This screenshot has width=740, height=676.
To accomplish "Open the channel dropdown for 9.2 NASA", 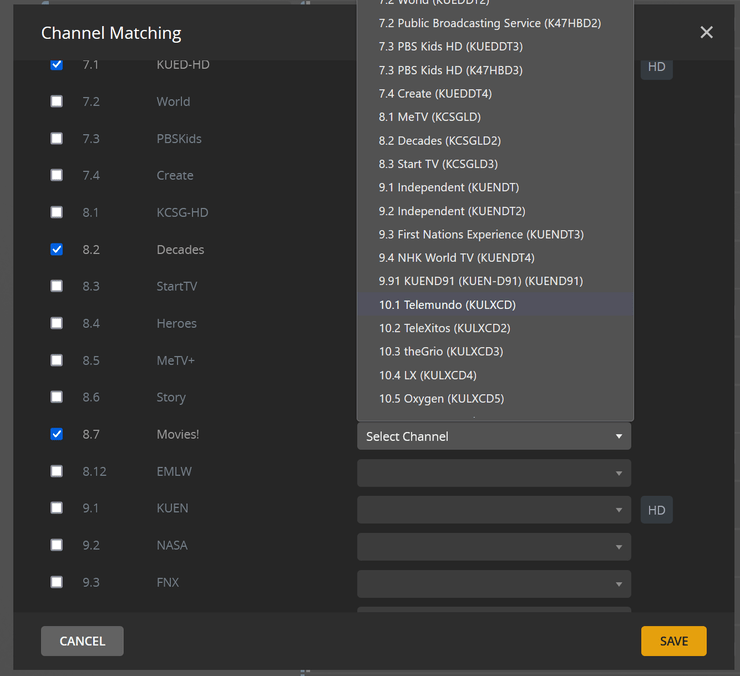I will 494,547.
